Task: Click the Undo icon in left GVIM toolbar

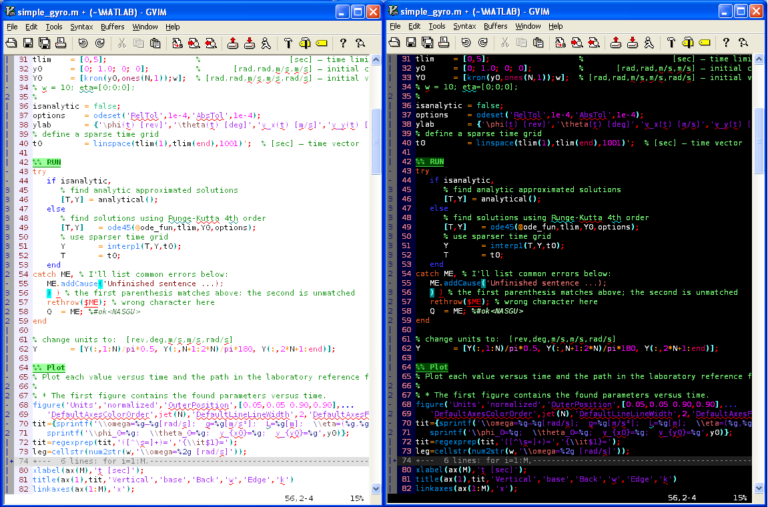Action: coord(80,43)
